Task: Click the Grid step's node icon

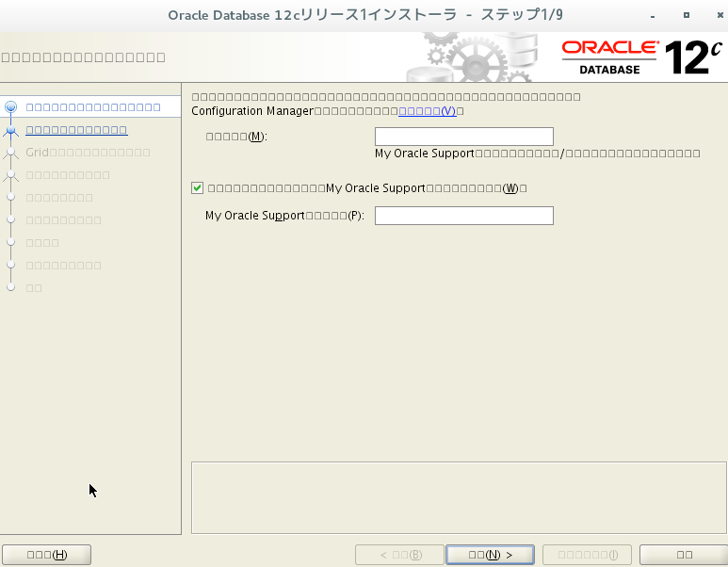Action: (x=10, y=153)
